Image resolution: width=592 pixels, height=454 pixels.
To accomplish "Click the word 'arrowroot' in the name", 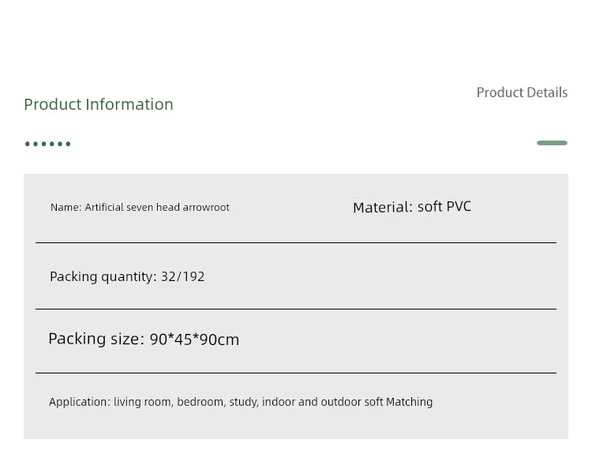I will tap(206, 208).
